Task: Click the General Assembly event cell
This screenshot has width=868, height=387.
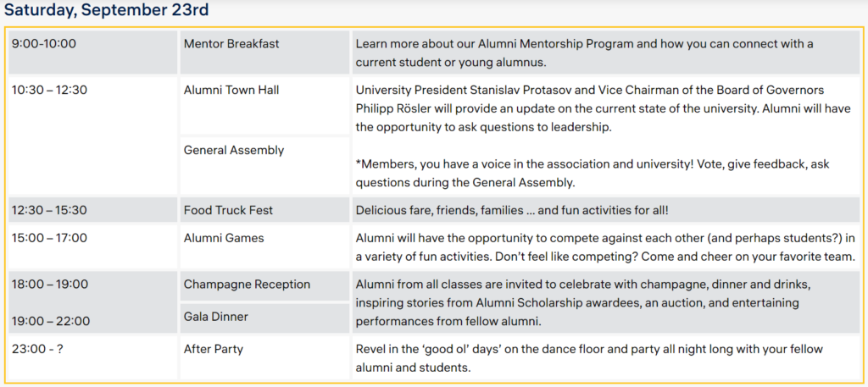Action: [x=264, y=166]
